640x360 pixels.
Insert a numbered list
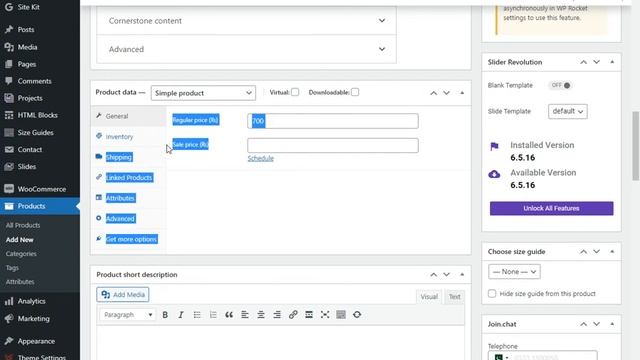213,315
